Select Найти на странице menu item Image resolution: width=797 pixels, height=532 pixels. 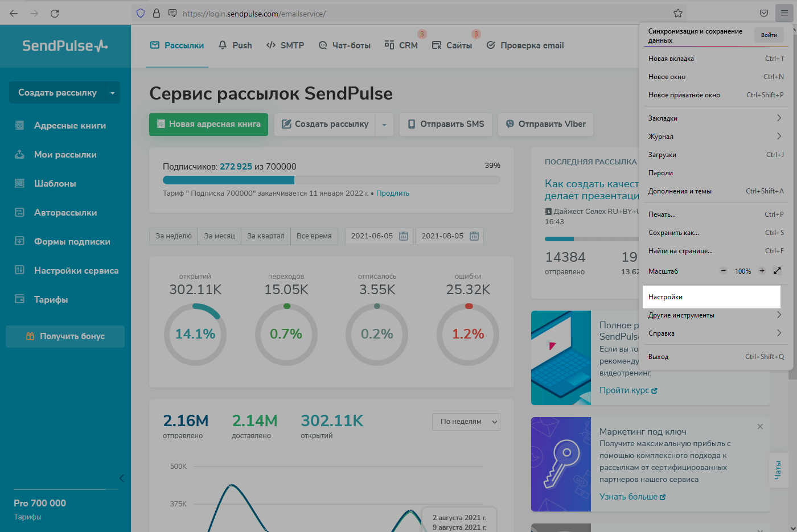coord(716,250)
